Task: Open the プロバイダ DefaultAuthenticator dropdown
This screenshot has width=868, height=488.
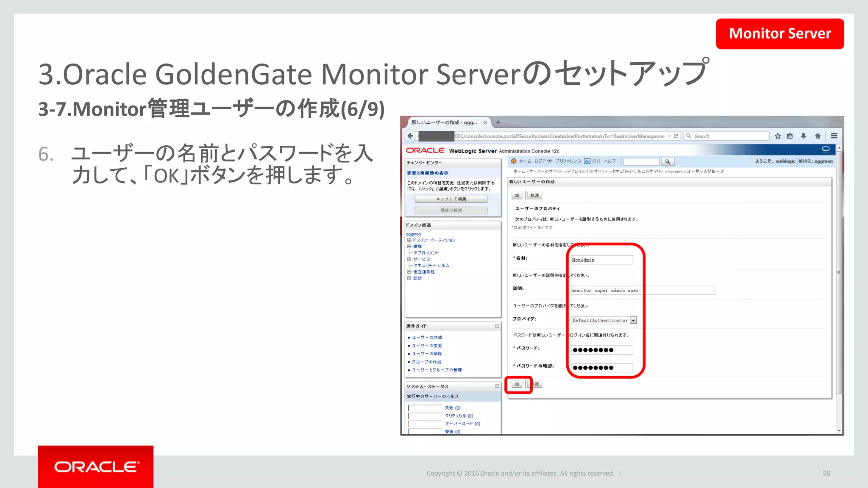Action: [633, 321]
